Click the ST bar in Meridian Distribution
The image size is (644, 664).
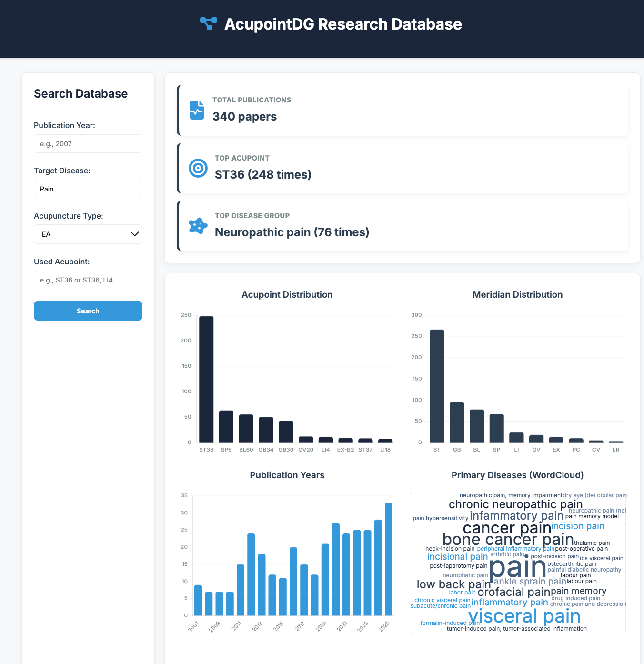pos(437,386)
